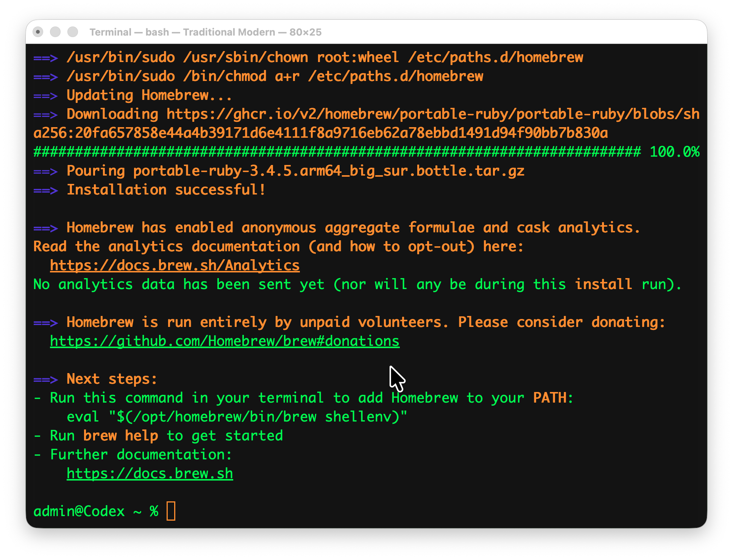The height and width of the screenshot is (560, 733).
Task: Click the arrow before Pouring portable-ruby
Action: point(45,171)
